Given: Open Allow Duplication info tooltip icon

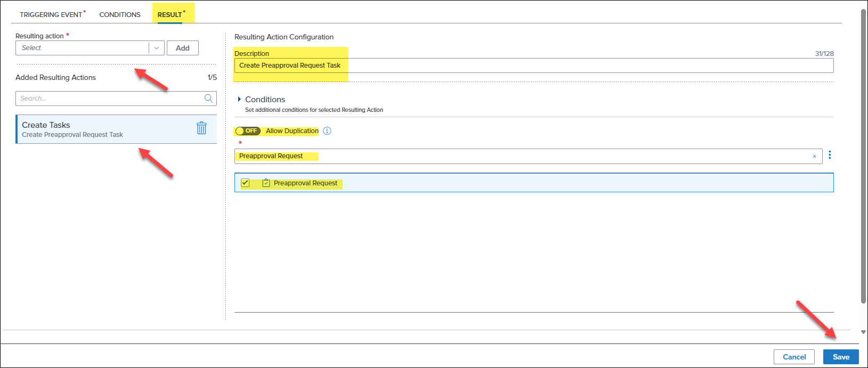Looking at the screenshot, I should (x=327, y=131).
